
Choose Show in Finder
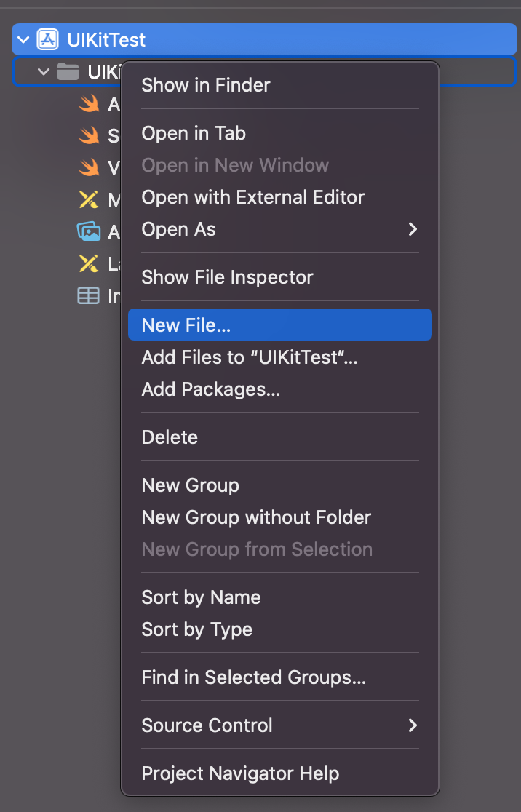pos(279,85)
